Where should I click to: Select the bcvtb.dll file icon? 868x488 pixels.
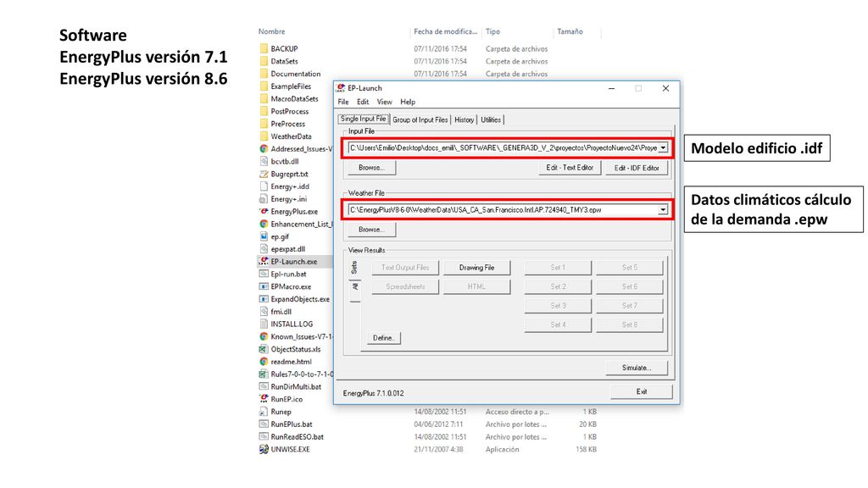click(264, 162)
